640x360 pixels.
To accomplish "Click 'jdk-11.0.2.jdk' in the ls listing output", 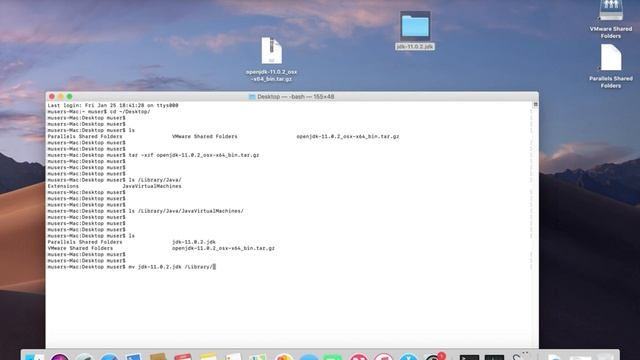I will click(194, 242).
